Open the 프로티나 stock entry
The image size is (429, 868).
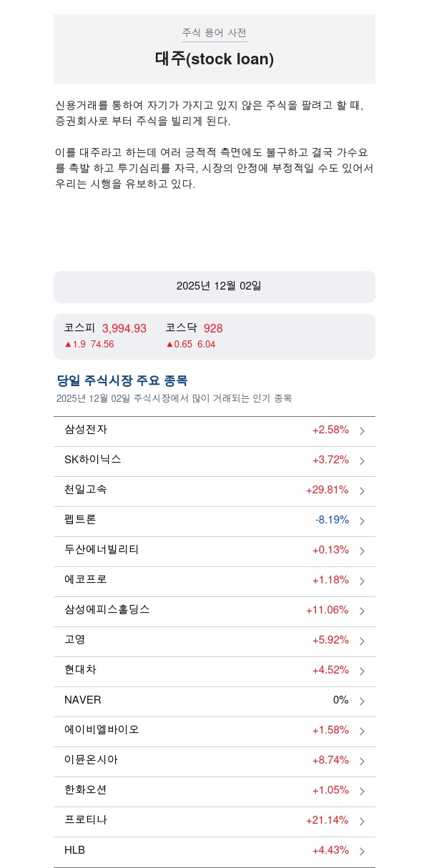click(85, 820)
